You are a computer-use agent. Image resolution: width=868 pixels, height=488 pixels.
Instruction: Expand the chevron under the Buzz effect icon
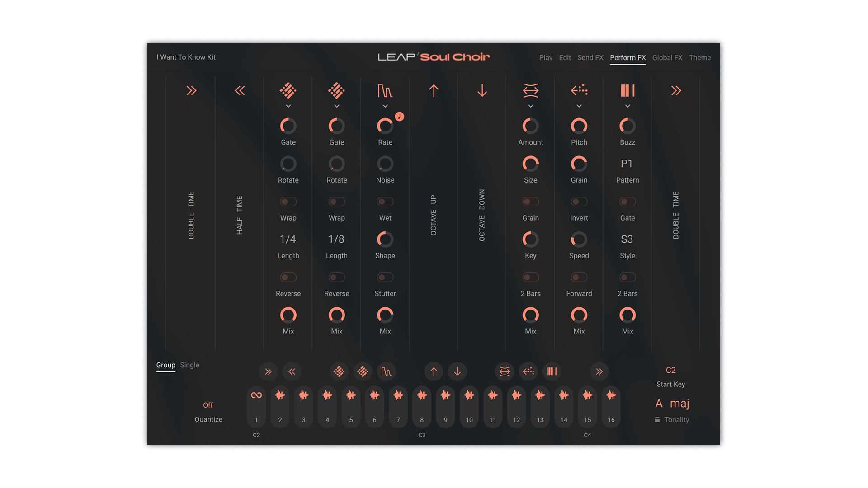click(x=627, y=106)
